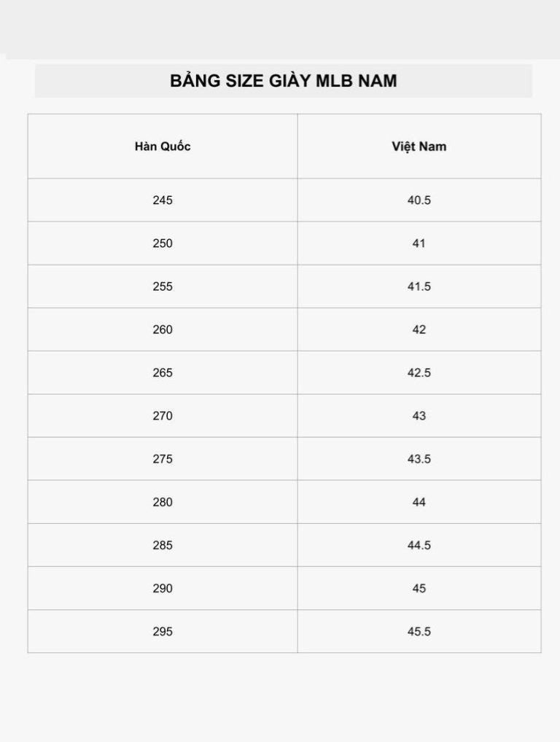Screen dimensions: 560x742
Task: Select the Korean size 290 cell
Action: [x=163, y=588]
